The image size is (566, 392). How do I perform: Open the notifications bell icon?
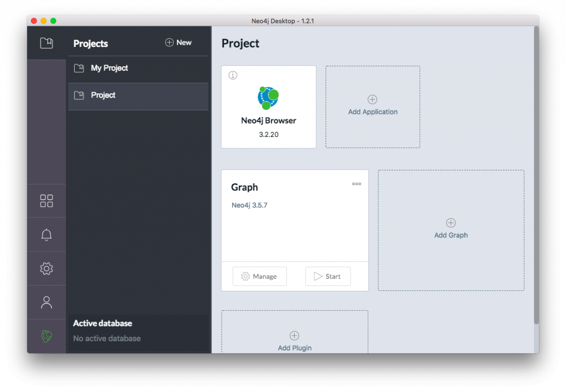pos(46,235)
